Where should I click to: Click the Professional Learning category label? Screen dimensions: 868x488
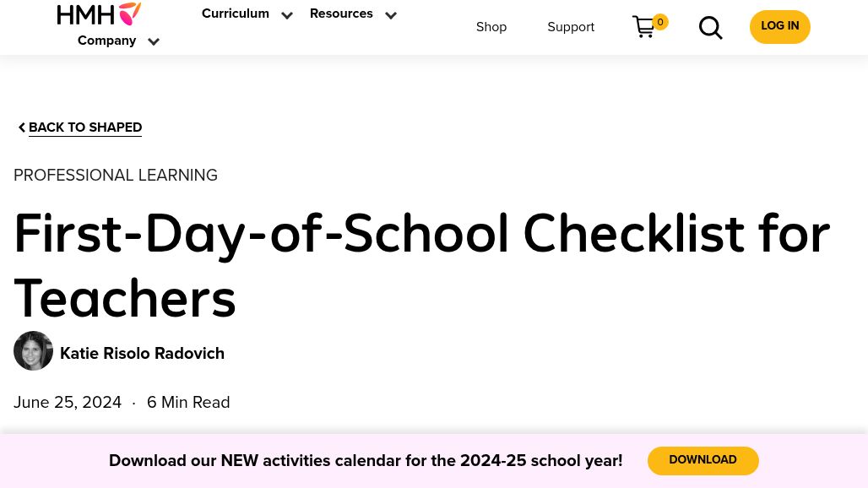click(116, 176)
